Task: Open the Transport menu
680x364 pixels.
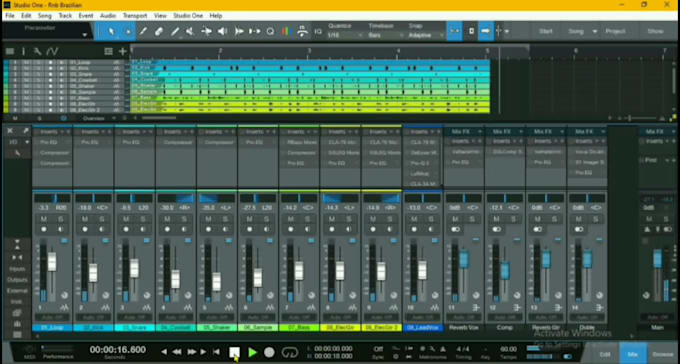Action: point(135,16)
